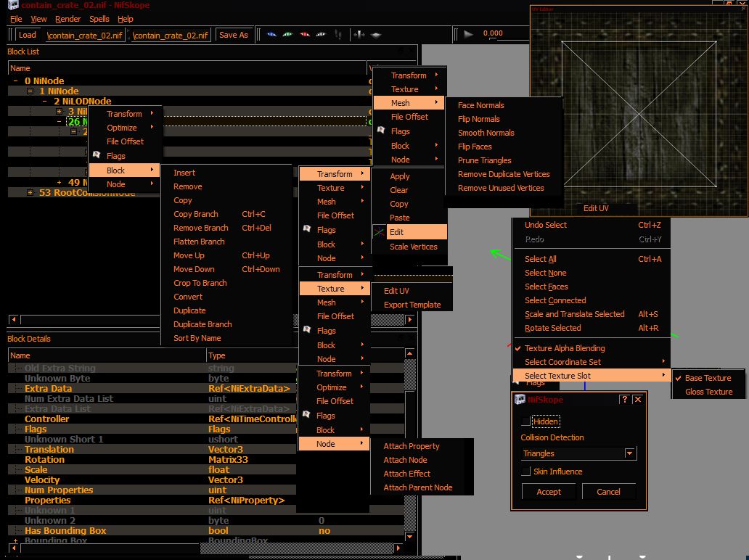Expand block 49 in the Block List
The height and width of the screenshot is (560, 749).
click(x=60, y=182)
